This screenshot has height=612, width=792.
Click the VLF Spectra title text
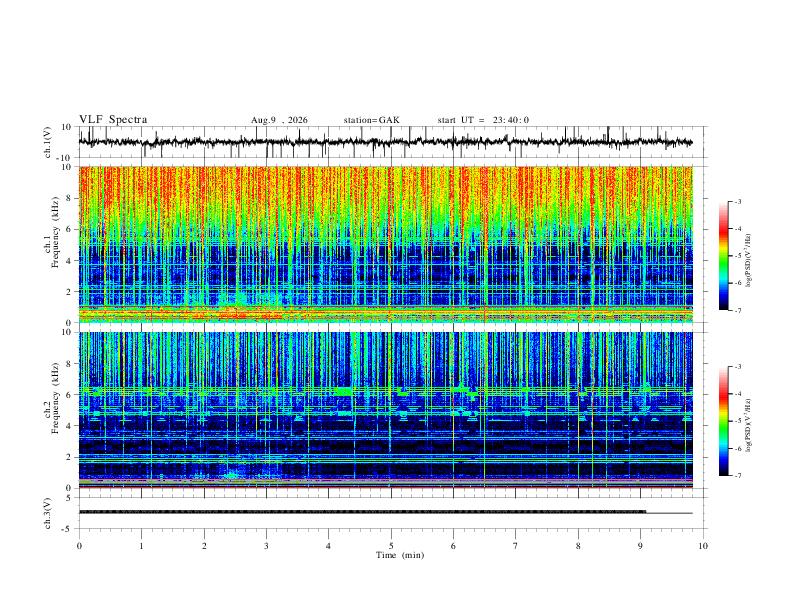coord(113,120)
